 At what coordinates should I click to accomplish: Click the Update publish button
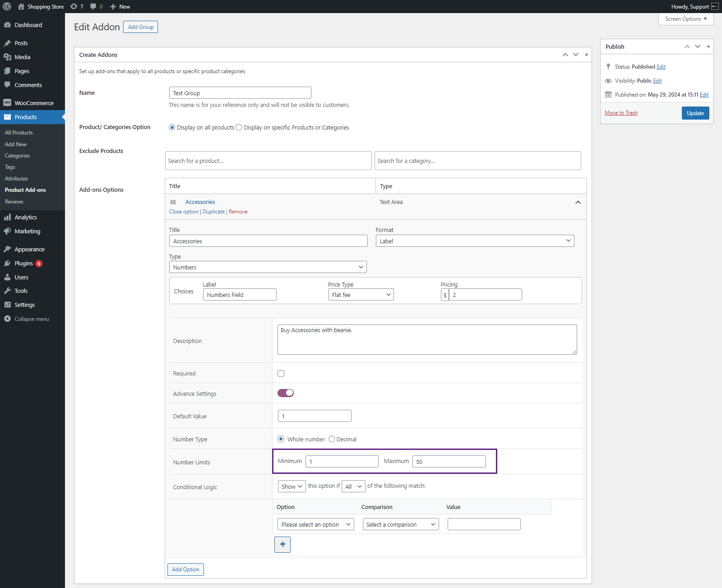coord(695,113)
